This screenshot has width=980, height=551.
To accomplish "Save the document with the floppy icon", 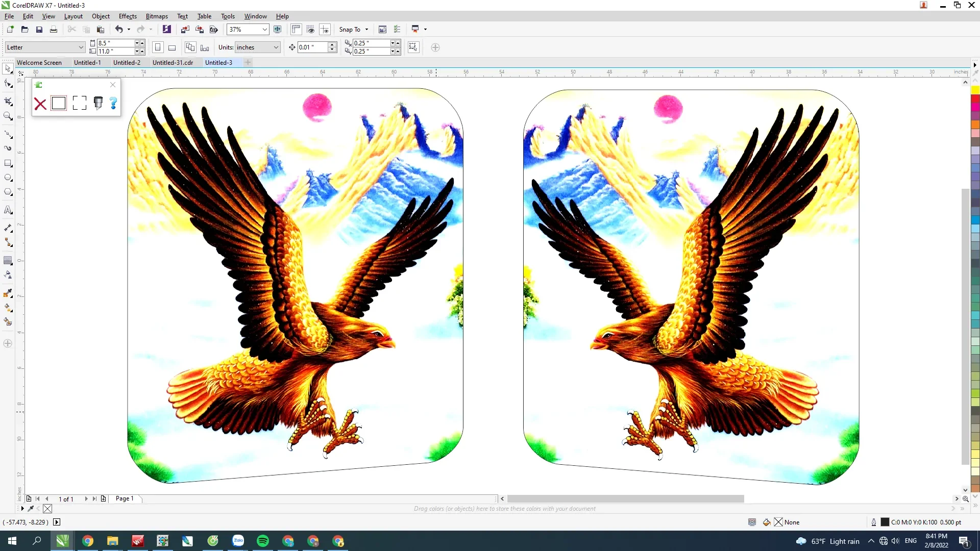I will pos(39,30).
